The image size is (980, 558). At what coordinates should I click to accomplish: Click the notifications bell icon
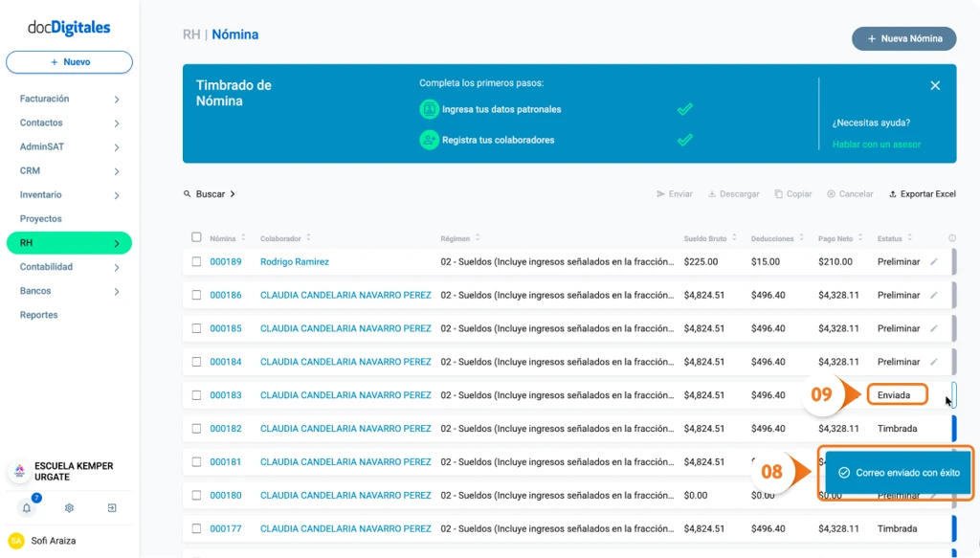point(26,508)
